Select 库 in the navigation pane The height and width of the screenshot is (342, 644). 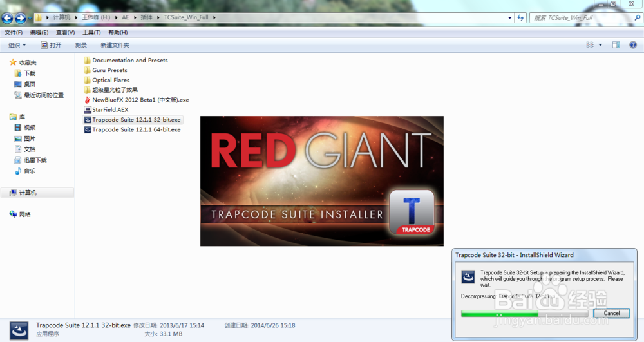[22, 117]
